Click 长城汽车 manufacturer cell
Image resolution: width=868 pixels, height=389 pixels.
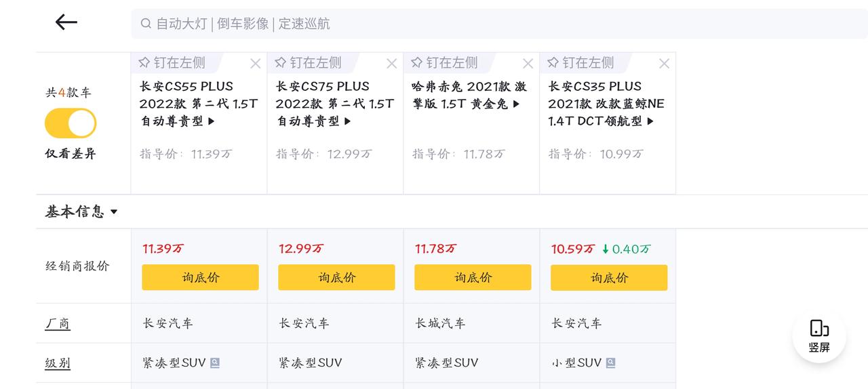pos(440,323)
